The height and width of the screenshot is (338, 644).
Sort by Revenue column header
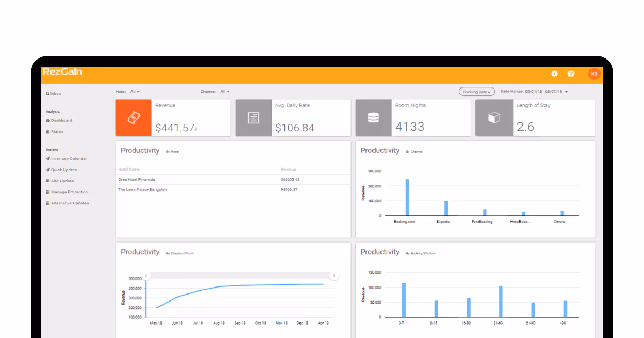pos(288,170)
